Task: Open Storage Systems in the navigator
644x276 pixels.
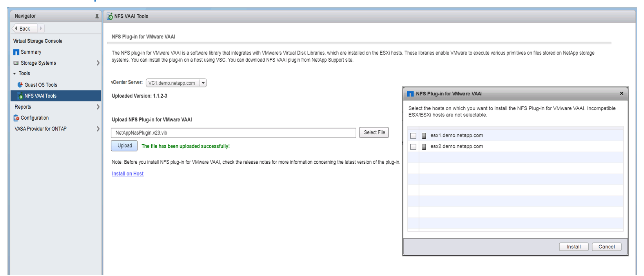Action: click(38, 63)
